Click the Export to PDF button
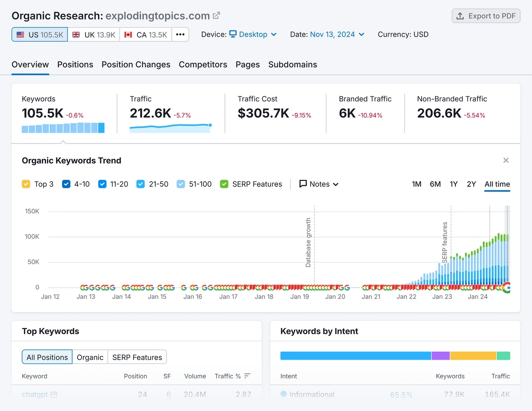 [x=486, y=16]
